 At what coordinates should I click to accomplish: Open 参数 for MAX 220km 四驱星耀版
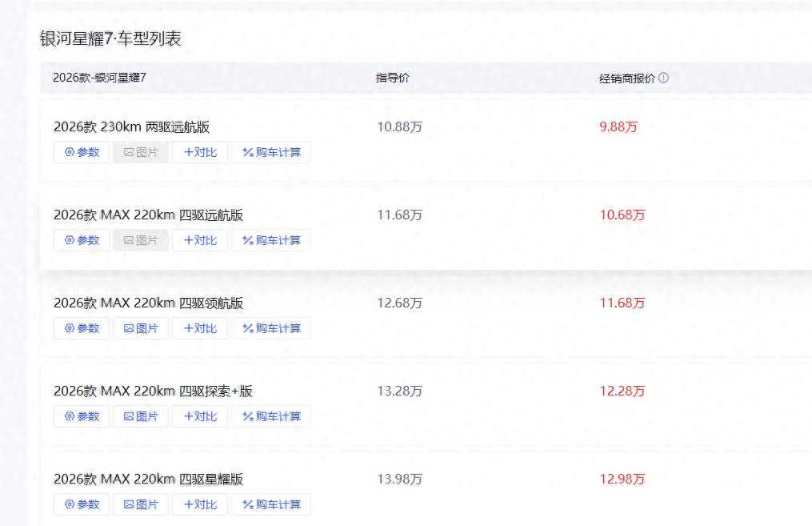pos(82,504)
